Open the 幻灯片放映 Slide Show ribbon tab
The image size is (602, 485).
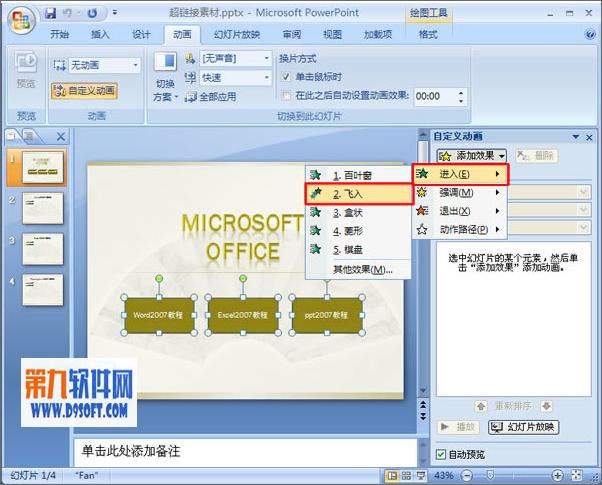[x=237, y=35]
